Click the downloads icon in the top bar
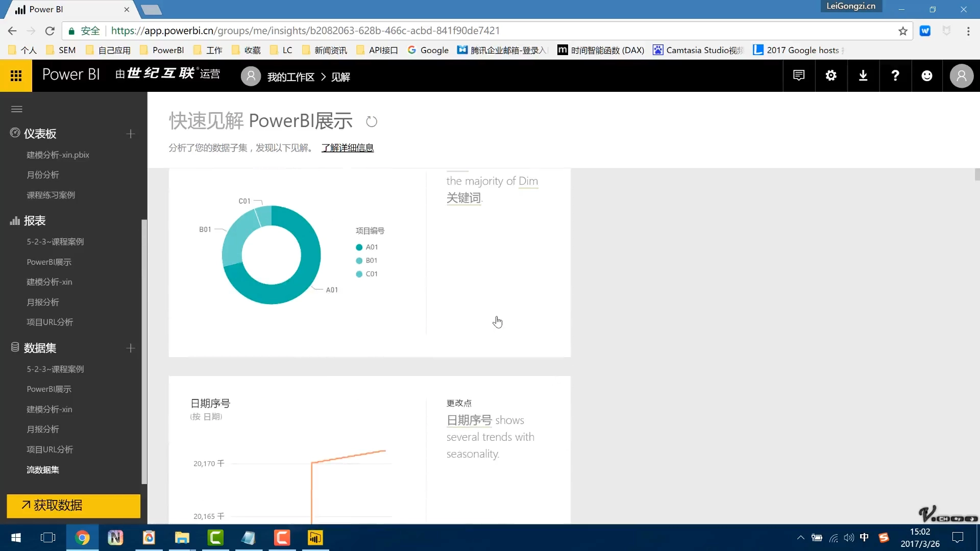The image size is (980, 551). (x=863, y=76)
